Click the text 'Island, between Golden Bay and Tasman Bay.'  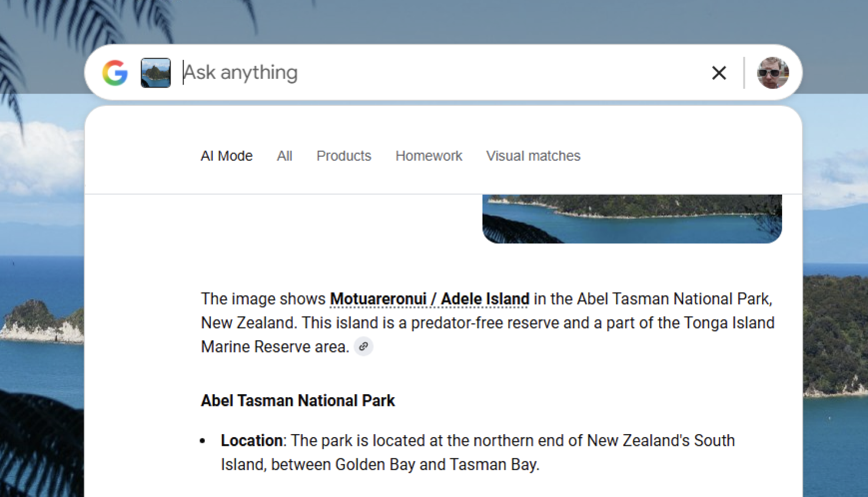(380, 464)
